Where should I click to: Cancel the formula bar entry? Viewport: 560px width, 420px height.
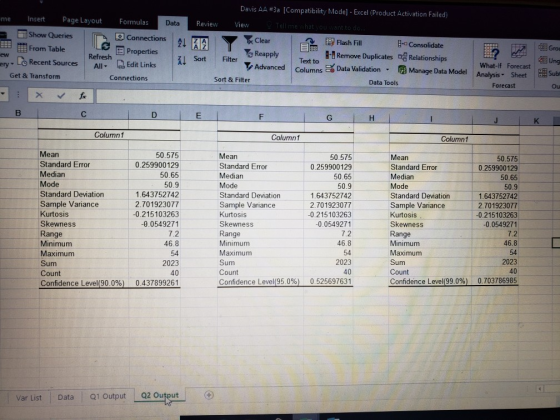[39, 95]
